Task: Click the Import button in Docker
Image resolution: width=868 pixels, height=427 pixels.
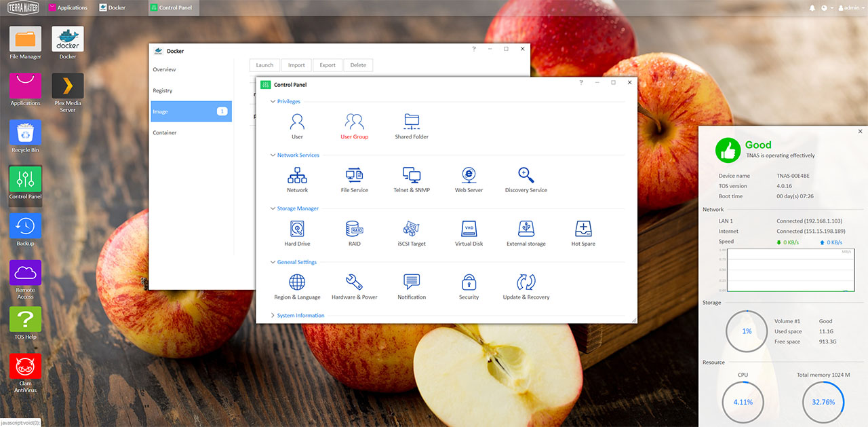Action: click(296, 65)
